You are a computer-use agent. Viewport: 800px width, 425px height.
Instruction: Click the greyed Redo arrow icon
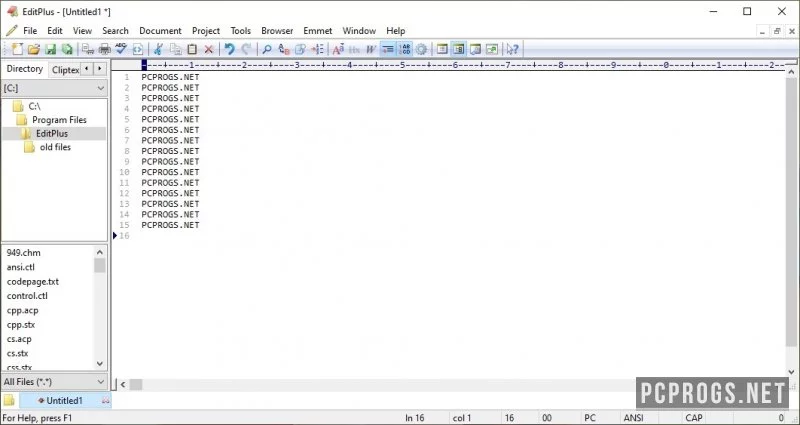[x=246, y=49]
